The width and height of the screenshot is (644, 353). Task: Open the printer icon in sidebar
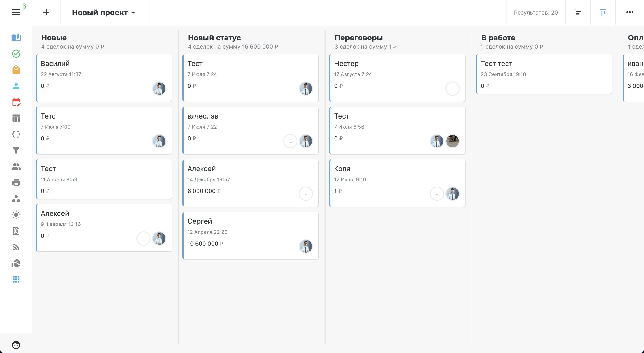pyautogui.click(x=16, y=183)
